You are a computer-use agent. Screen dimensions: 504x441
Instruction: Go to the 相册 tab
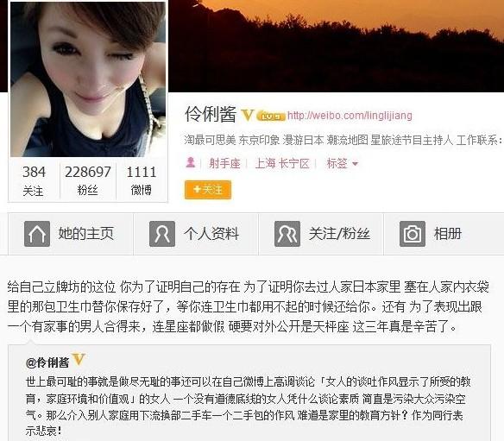[444, 234]
